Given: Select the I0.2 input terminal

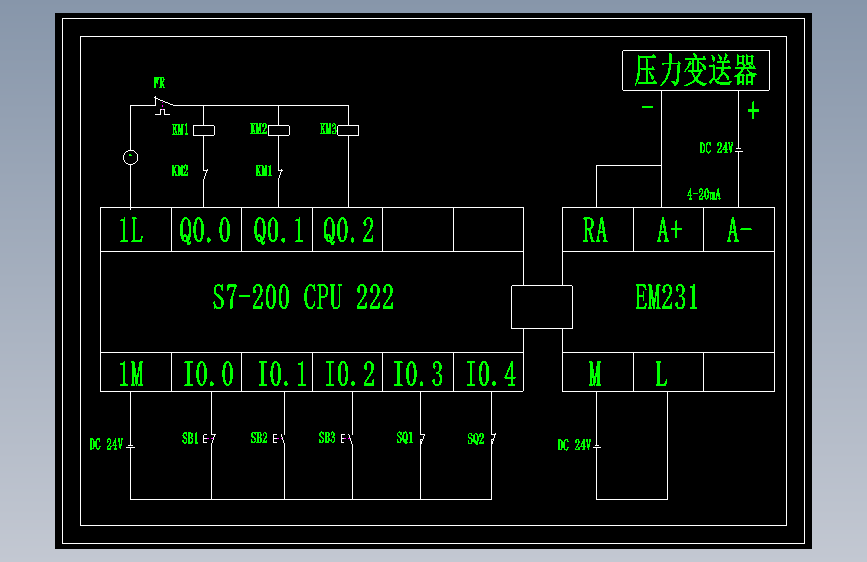Looking at the screenshot, I should pos(347,372).
